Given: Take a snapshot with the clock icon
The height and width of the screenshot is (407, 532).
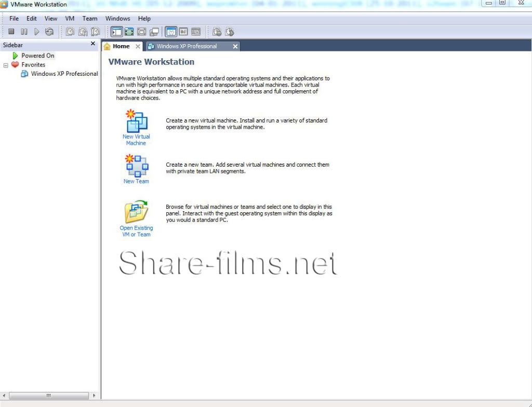Looking at the screenshot, I should click(70, 32).
